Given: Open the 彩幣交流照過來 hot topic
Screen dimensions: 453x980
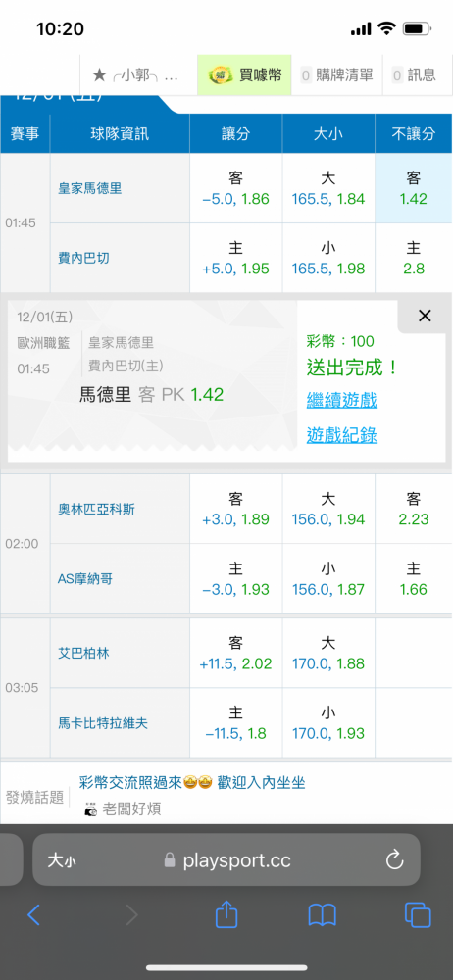Looking at the screenshot, I should [x=192, y=782].
